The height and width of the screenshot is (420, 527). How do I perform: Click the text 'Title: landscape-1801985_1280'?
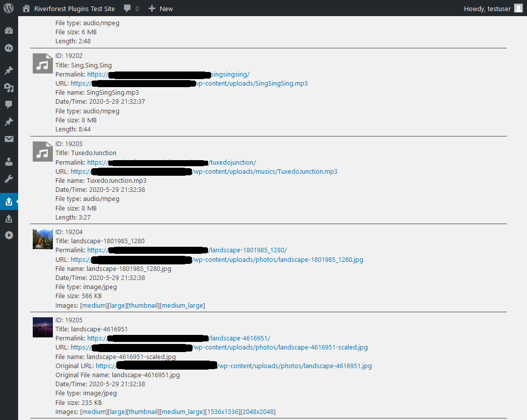pos(100,241)
